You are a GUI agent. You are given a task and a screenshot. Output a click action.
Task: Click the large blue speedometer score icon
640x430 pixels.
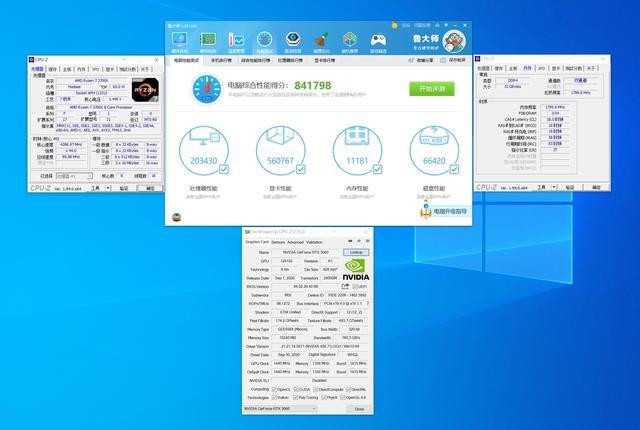(x=207, y=89)
